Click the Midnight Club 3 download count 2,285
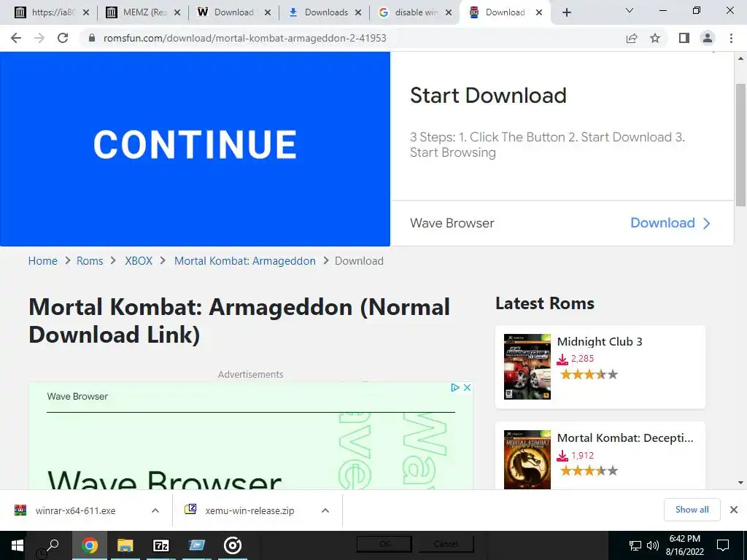This screenshot has width=747, height=560. 582,359
